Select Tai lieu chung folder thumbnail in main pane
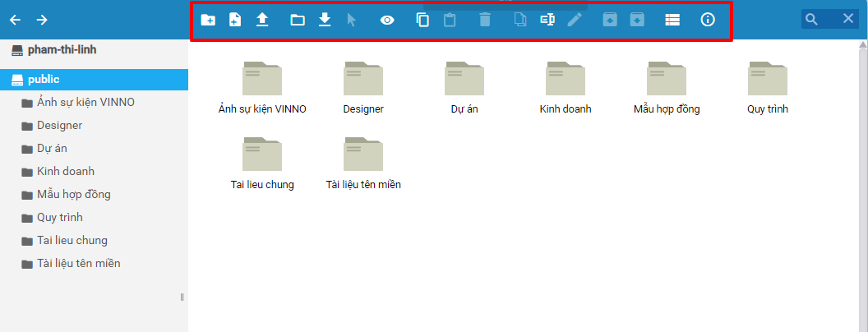The height and width of the screenshot is (332, 868). point(262,154)
